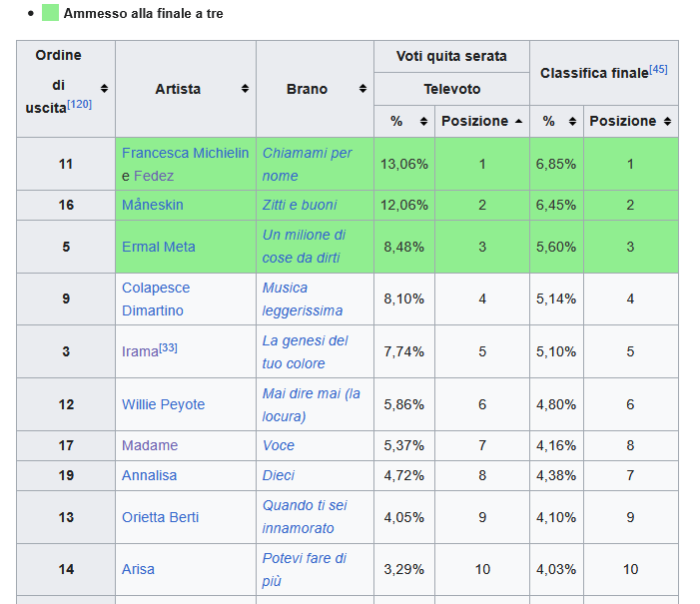The width and height of the screenshot is (700, 604).
Task: Open Dimartino artist link
Action: click(x=153, y=310)
